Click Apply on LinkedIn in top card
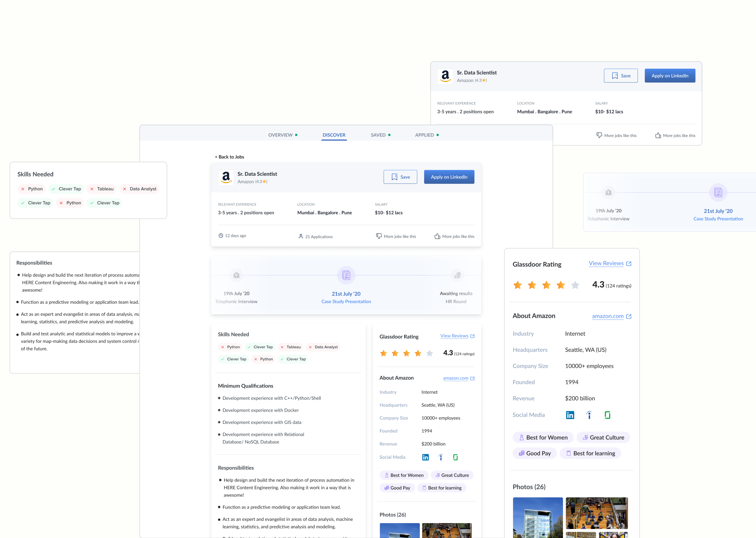The image size is (756, 538). tap(669, 76)
